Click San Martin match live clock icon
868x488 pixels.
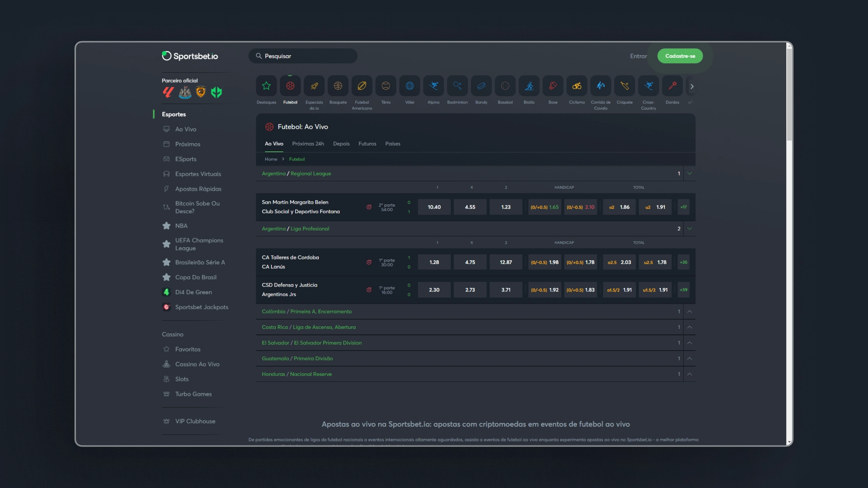pyautogui.click(x=369, y=207)
